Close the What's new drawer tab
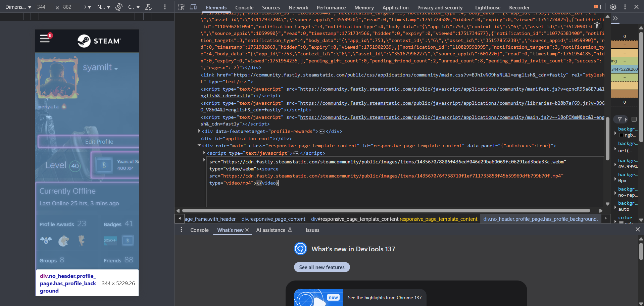Screen dimensions: 644x306 pos(247,230)
